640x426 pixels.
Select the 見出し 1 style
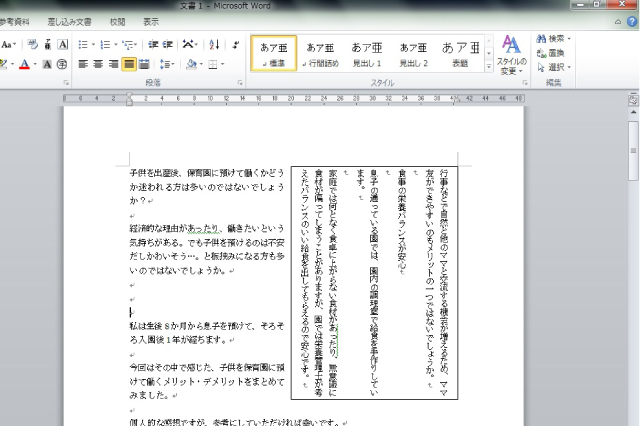[x=367, y=53]
